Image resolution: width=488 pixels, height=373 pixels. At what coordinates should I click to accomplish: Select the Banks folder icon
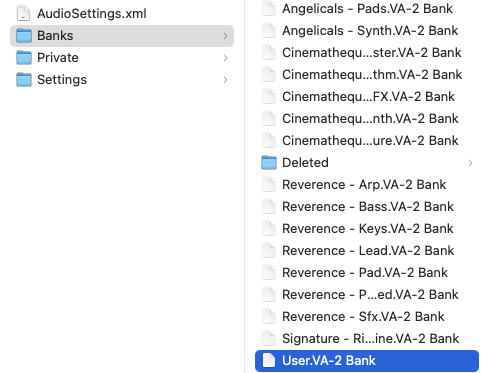tap(24, 35)
